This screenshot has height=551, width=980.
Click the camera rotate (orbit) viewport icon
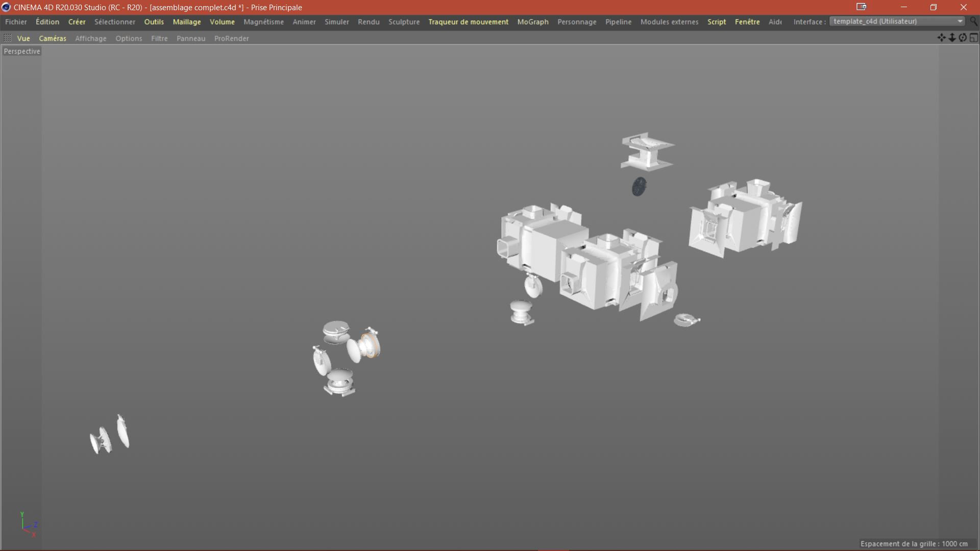click(x=963, y=38)
